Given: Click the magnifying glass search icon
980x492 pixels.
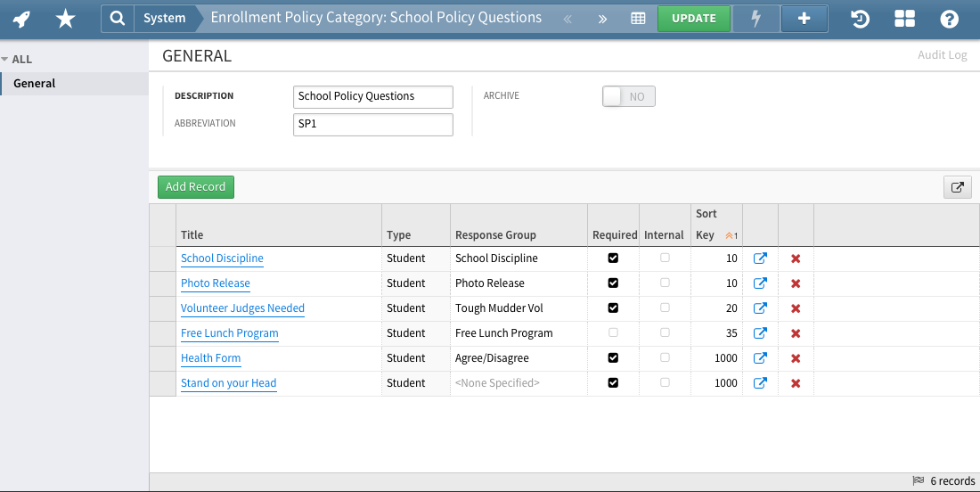Looking at the screenshot, I should coord(117,18).
